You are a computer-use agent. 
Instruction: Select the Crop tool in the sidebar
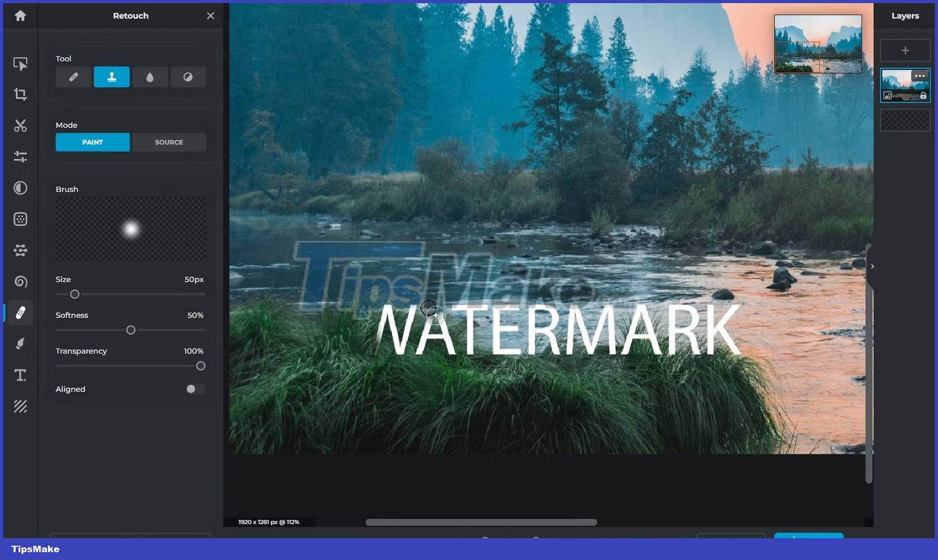click(x=20, y=94)
